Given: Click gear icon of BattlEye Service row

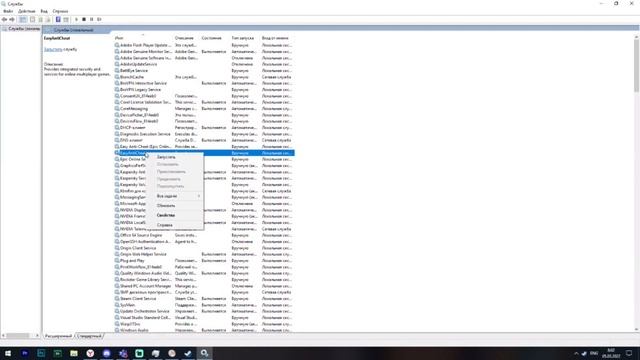Looking at the screenshot, I should [x=117, y=70].
